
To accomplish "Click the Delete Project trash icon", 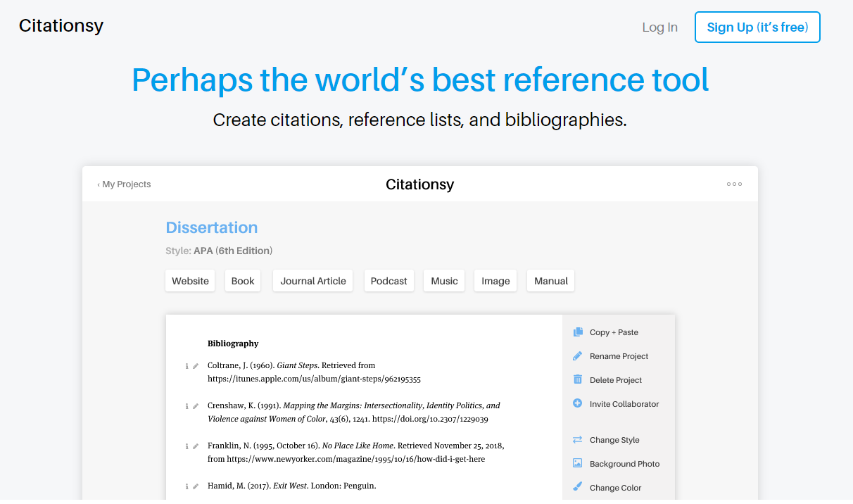I will [578, 379].
